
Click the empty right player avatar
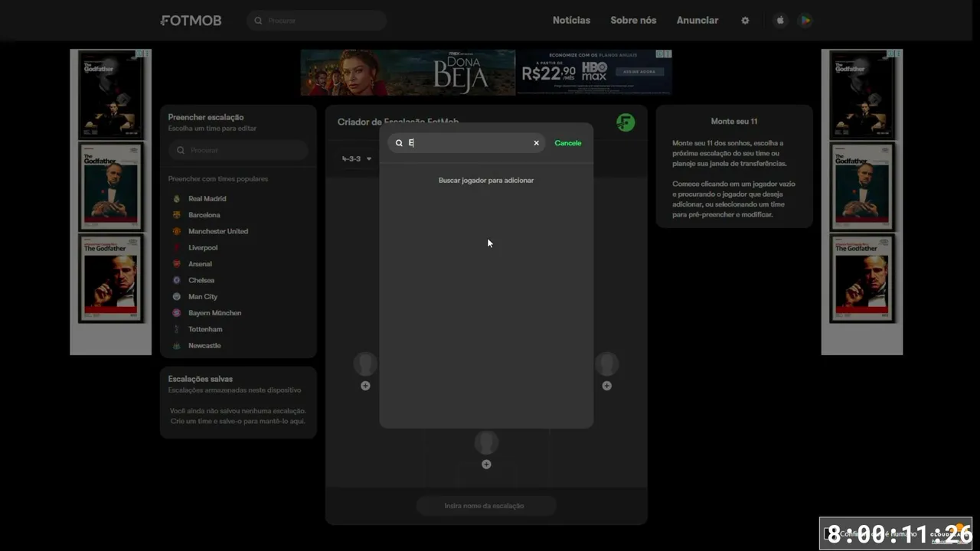coord(606,364)
